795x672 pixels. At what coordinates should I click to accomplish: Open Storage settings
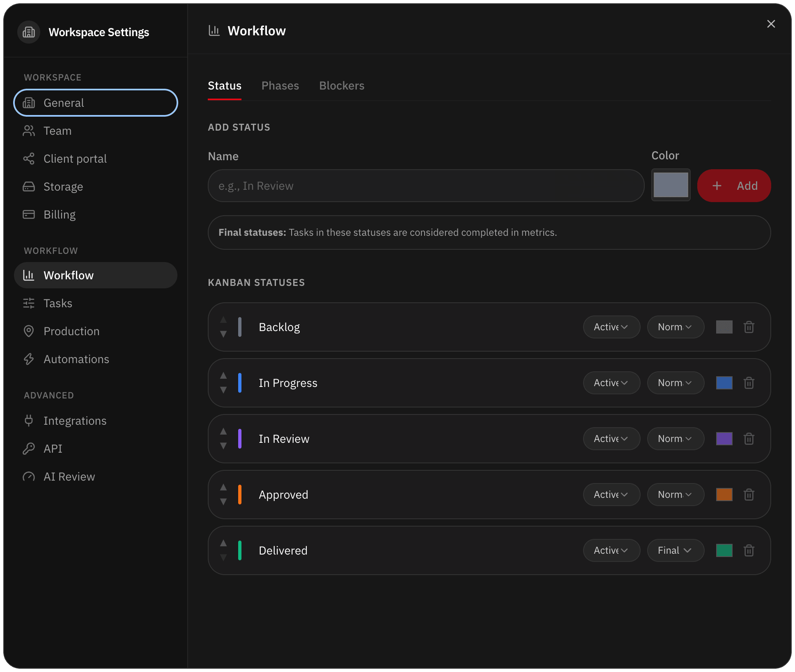tap(96, 186)
